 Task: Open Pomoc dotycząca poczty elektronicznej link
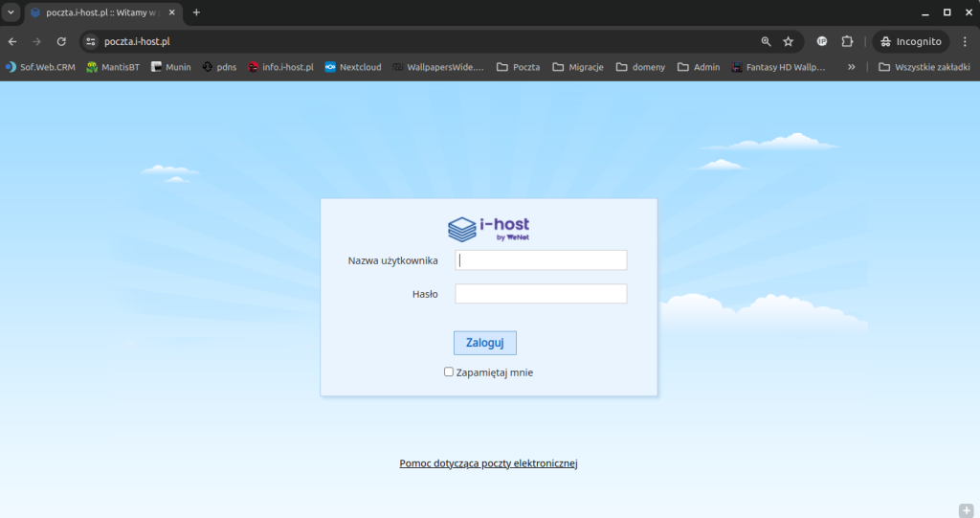point(488,463)
